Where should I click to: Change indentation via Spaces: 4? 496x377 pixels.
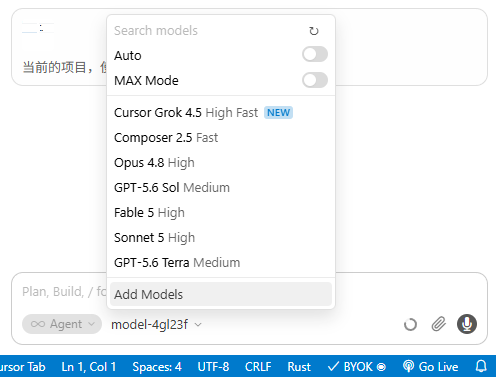coord(157,367)
